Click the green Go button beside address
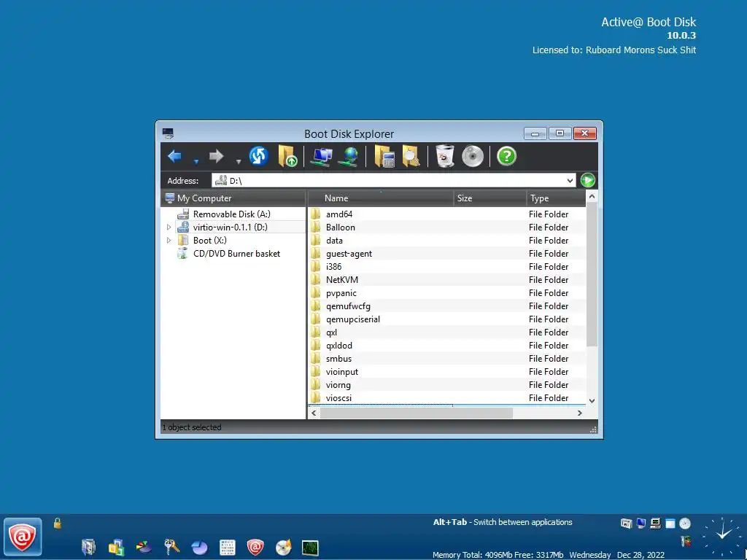The width and height of the screenshot is (747, 560). pyautogui.click(x=588, y=181)
